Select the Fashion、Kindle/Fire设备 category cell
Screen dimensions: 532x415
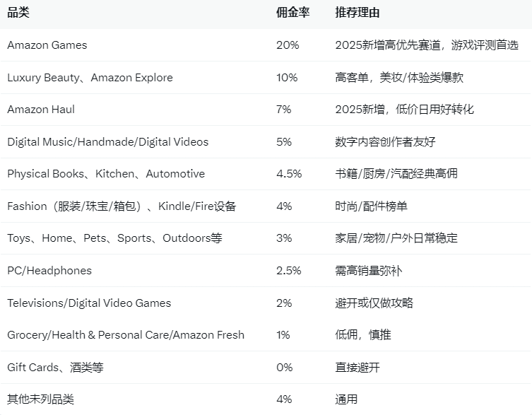click(122, 206)
